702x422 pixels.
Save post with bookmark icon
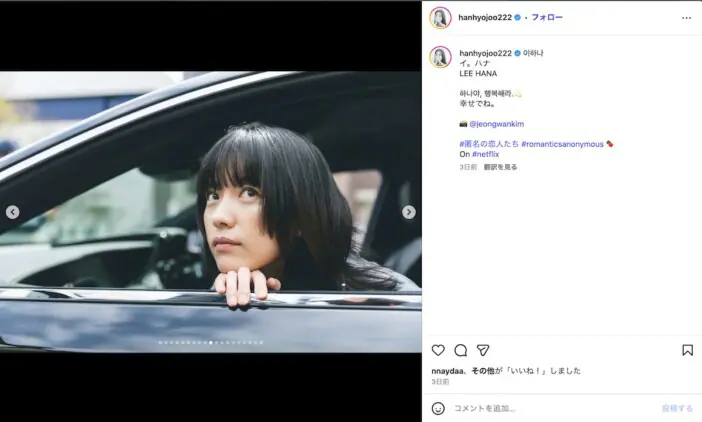coord(687,350)
